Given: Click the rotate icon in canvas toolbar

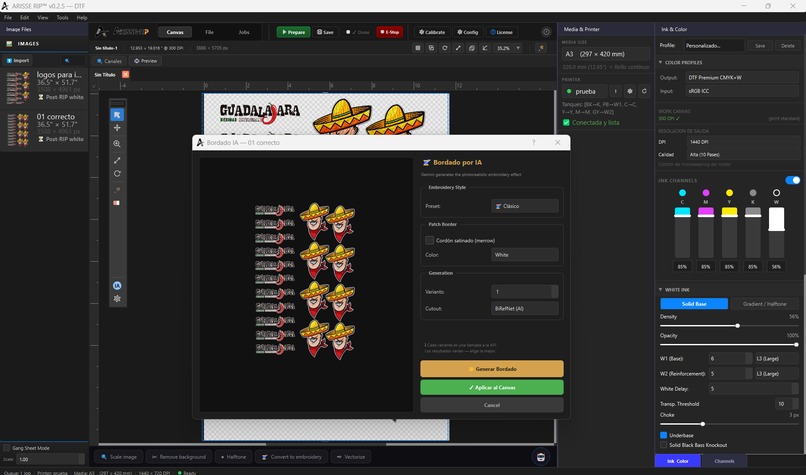Looking at the screenshot, I should [445, 48].
